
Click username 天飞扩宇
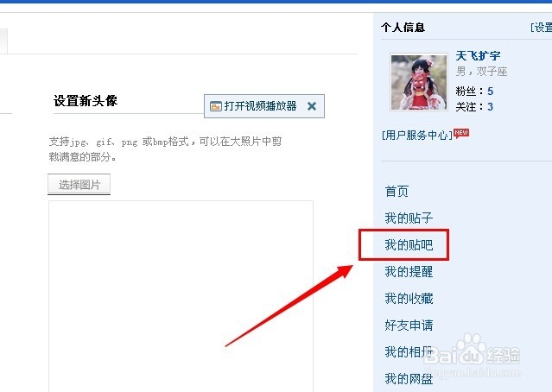click(478, 55)
